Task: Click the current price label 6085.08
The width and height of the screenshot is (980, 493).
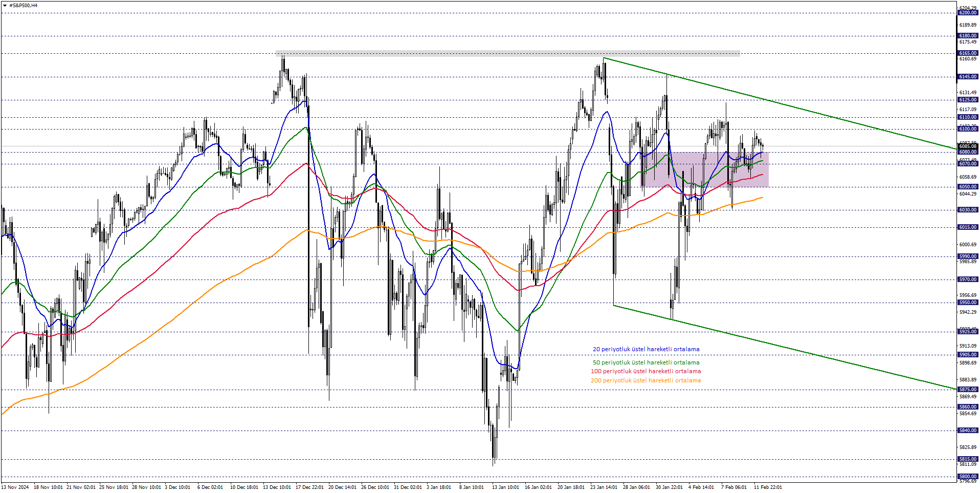Action: point(968,146)
